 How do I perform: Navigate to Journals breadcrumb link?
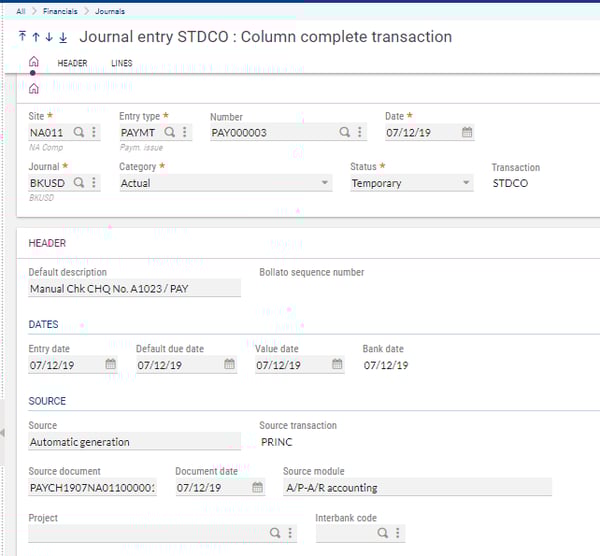click(x=111, y=10)
